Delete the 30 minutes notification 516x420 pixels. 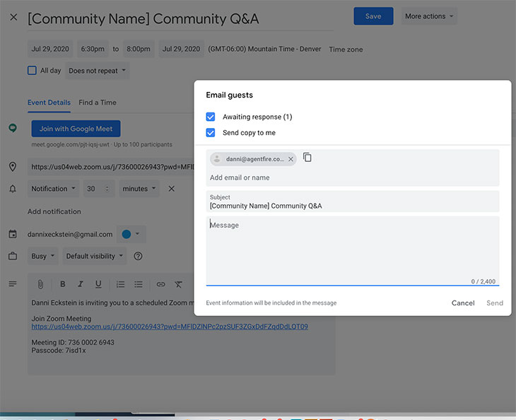point(171,189)
